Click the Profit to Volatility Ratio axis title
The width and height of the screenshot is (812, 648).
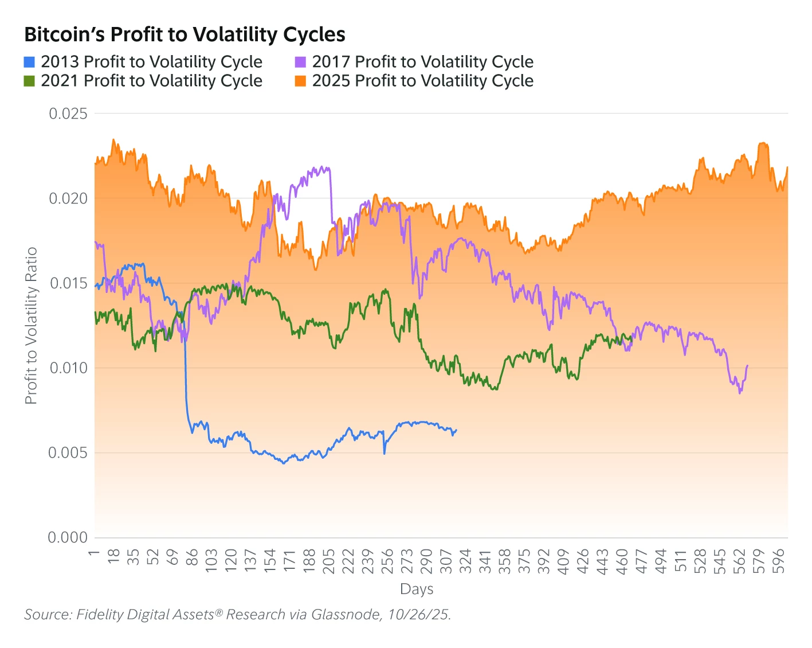pyautogui.click(x=31, y=326)
